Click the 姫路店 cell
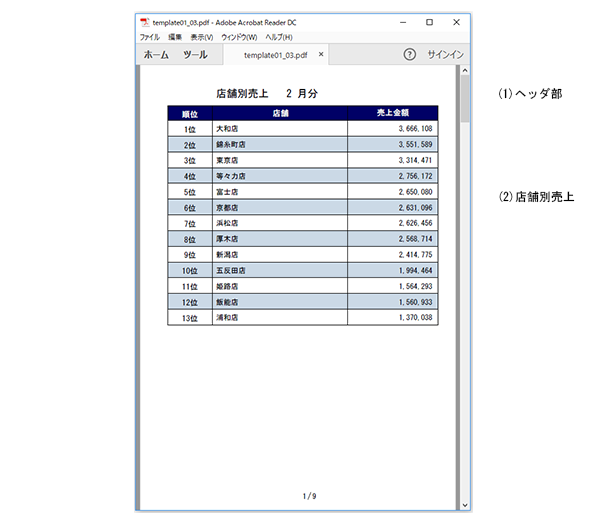The width and height of the screenshot is (614, 528). (x=280, y=286)
